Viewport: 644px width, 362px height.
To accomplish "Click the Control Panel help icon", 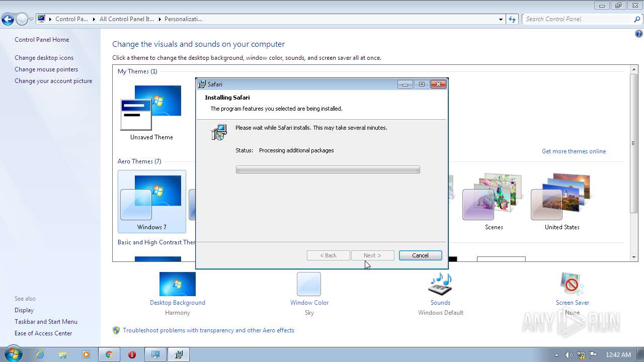I will click(638, 34).
